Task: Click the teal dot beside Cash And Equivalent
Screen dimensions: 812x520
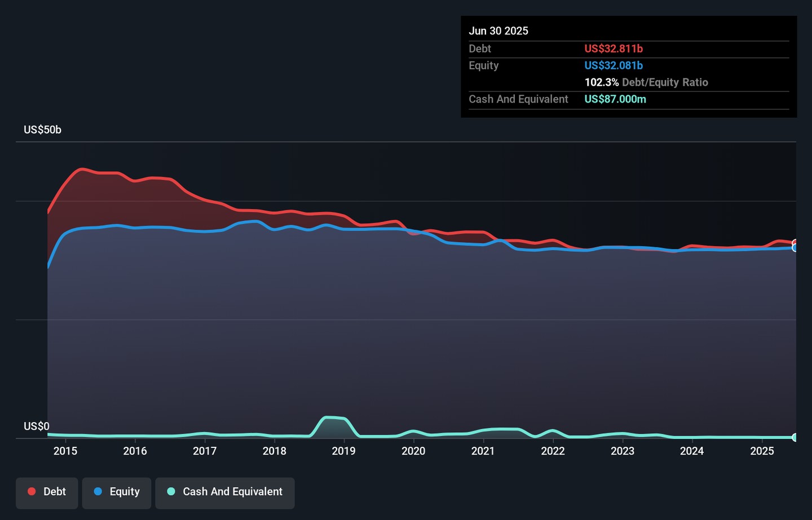Action: click(x=171, y=492)
